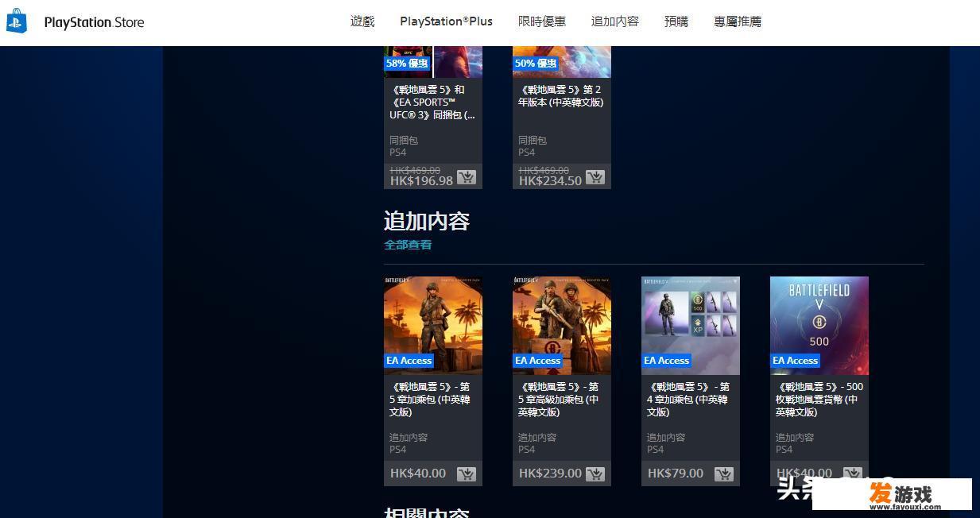Add the HK$239.00 高級加乘包 to cart

pos(595,474)
